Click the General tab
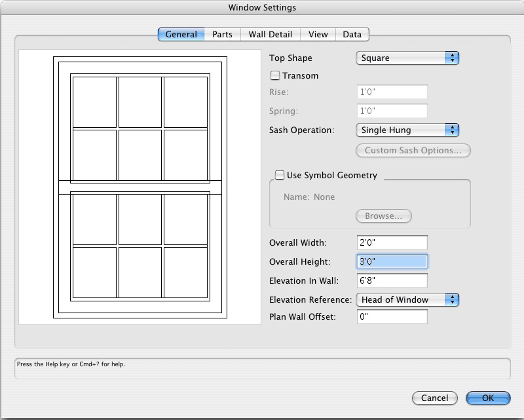The height and width of the screenshot is (420, 524). click(181, 34)
